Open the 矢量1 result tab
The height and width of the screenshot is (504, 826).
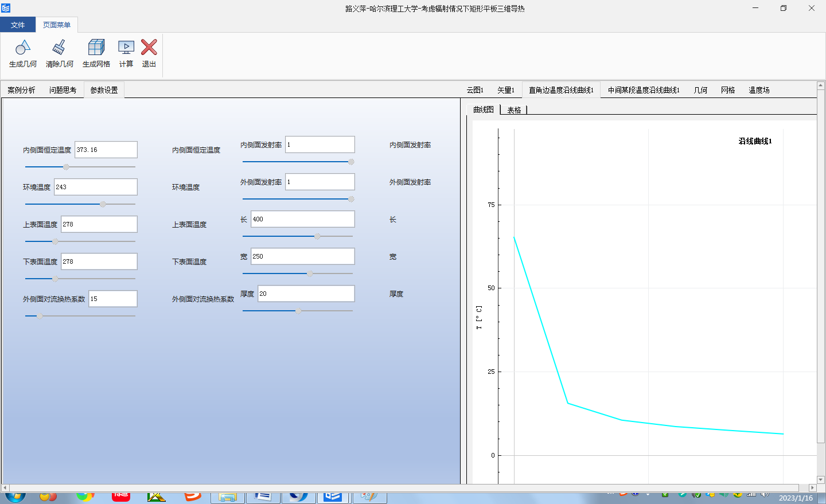pyautogui.click(x=506, y=90)
